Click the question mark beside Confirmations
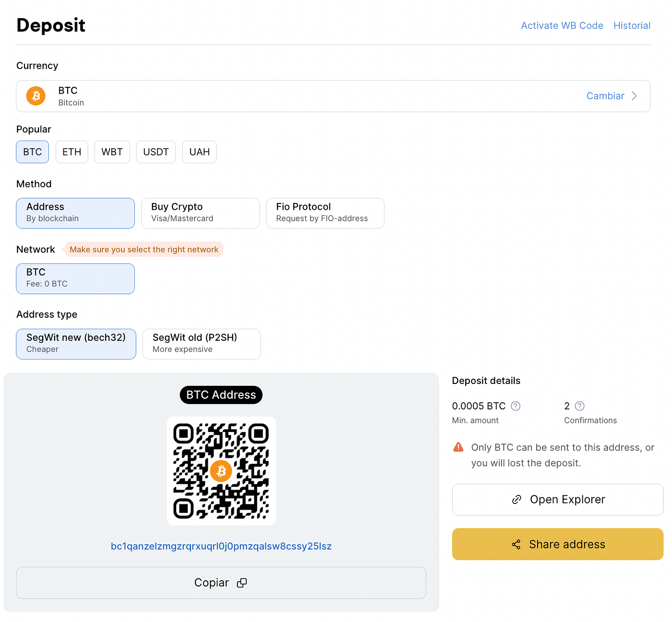 pyautogui.click(x=579, y=406)
